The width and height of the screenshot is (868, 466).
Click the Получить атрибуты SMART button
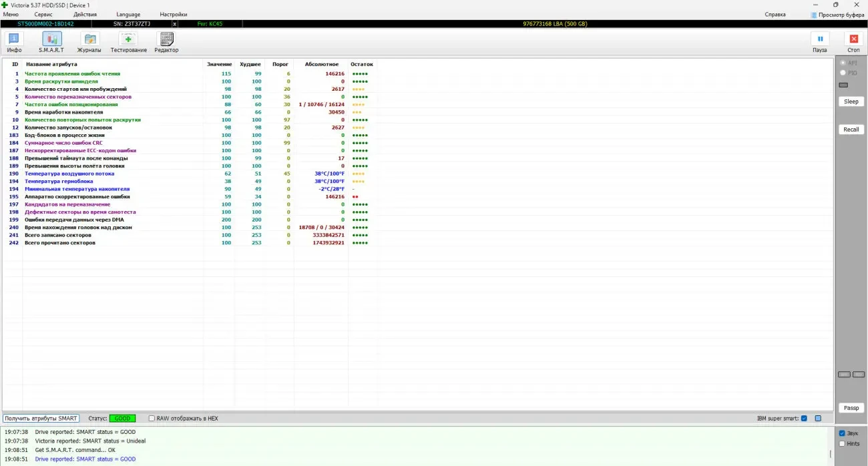click(x=41, y=419)
